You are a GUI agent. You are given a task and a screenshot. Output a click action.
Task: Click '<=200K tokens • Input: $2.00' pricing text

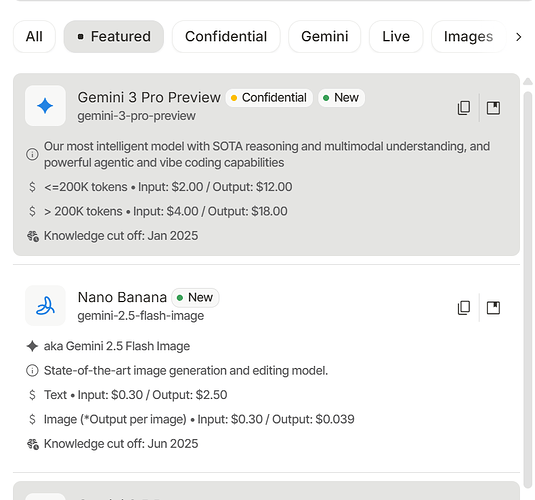168,187
